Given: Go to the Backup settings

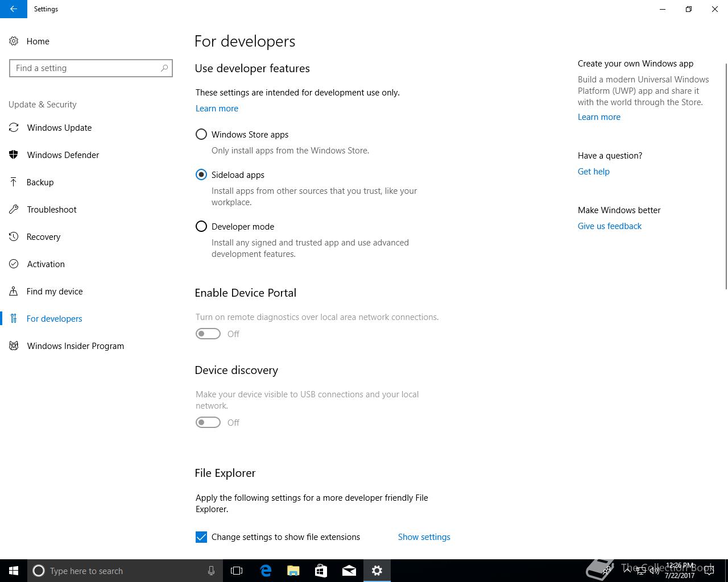Looking at the screenshot, I should [x=40, y=182].
